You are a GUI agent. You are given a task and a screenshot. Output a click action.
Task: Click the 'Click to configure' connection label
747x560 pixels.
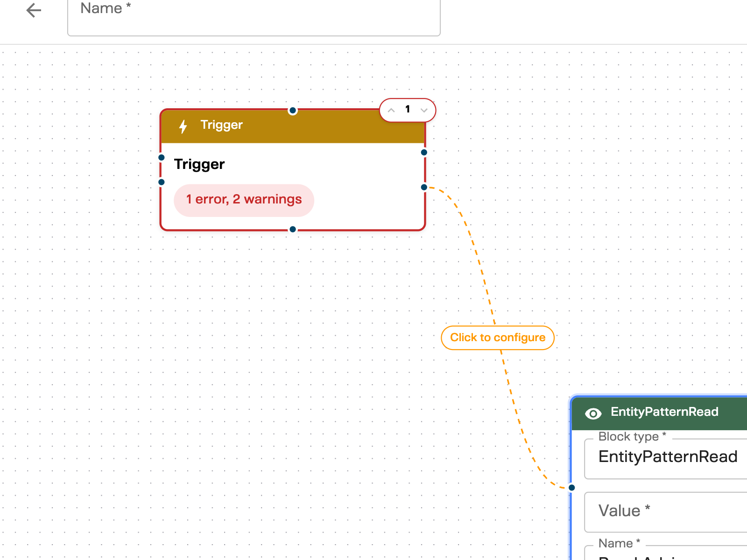pyautogui.click(x=497, y=337)
